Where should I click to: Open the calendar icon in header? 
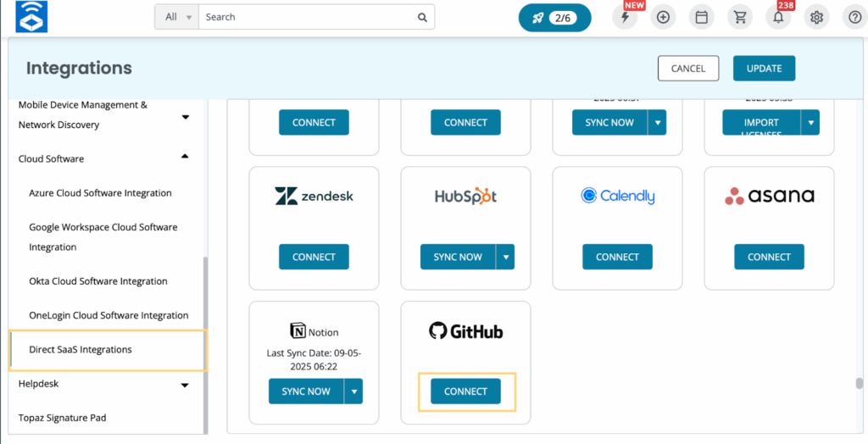pyautogui.click(x=701, y=17)
